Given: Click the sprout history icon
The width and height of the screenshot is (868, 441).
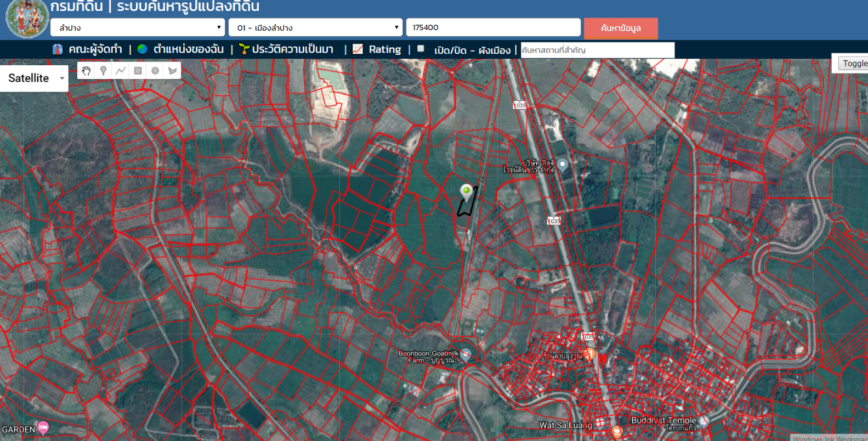Looking at the screenshot, I should coord(244,49).
